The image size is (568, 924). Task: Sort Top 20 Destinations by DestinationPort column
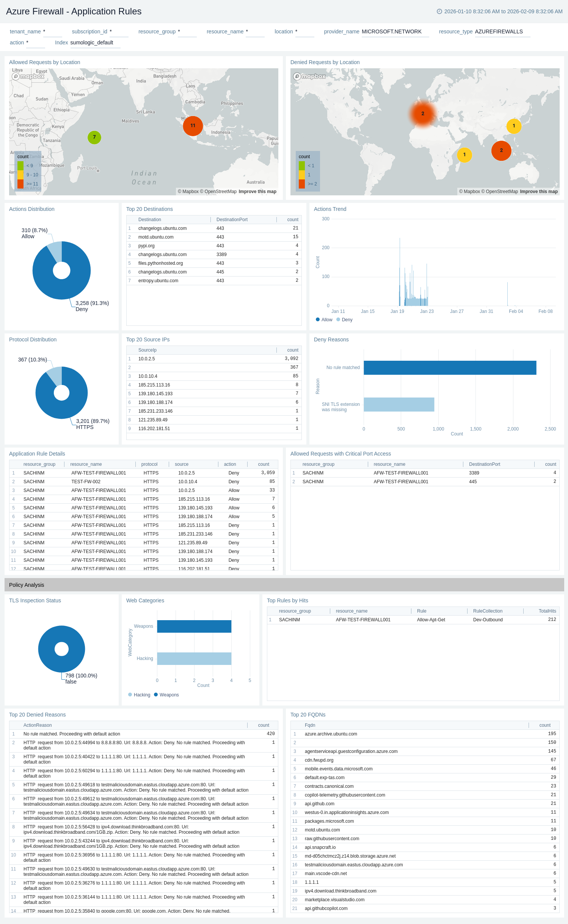232,220
